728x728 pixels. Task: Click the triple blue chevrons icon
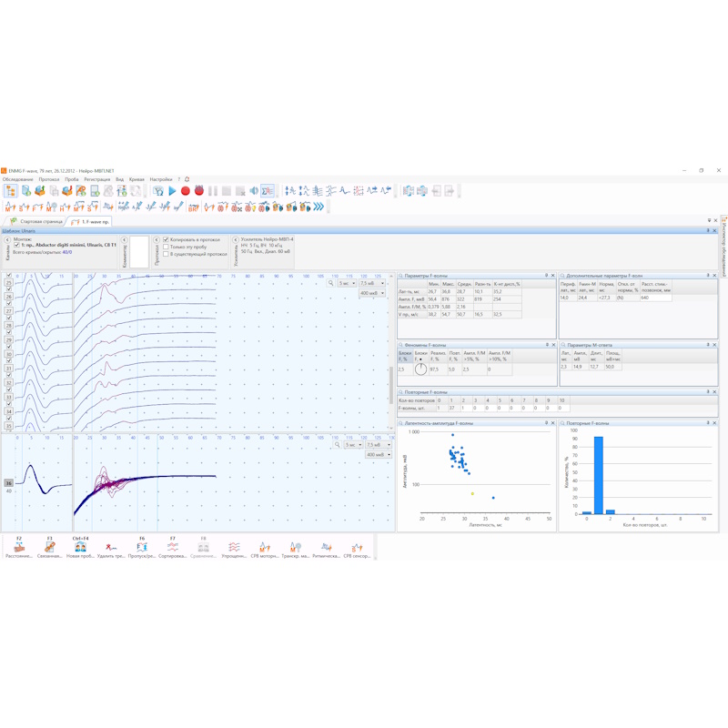318,207
